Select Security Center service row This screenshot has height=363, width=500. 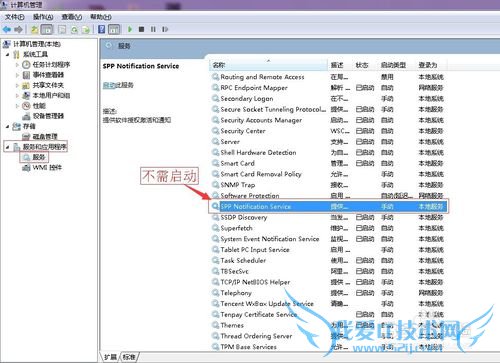(x=328, y=131)
